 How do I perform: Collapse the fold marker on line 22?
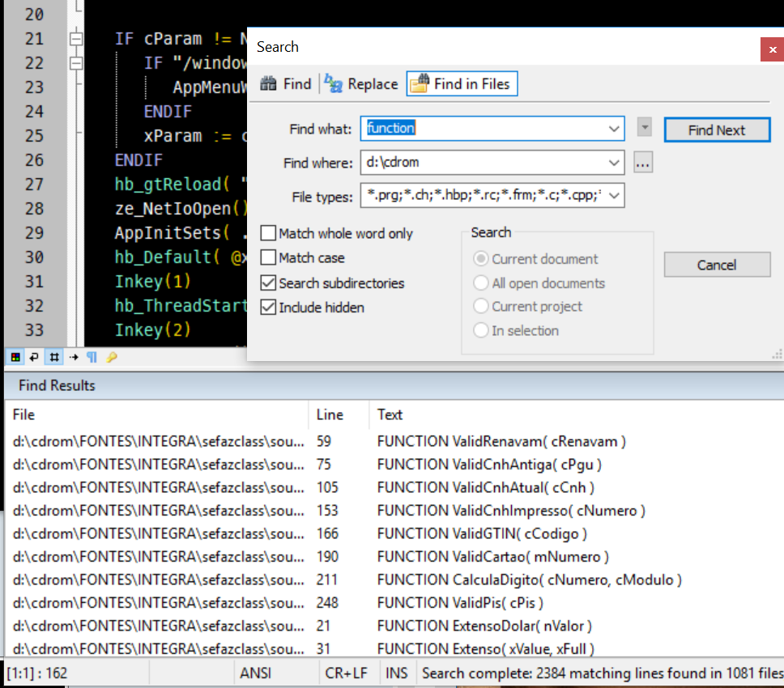coord(76,63)
